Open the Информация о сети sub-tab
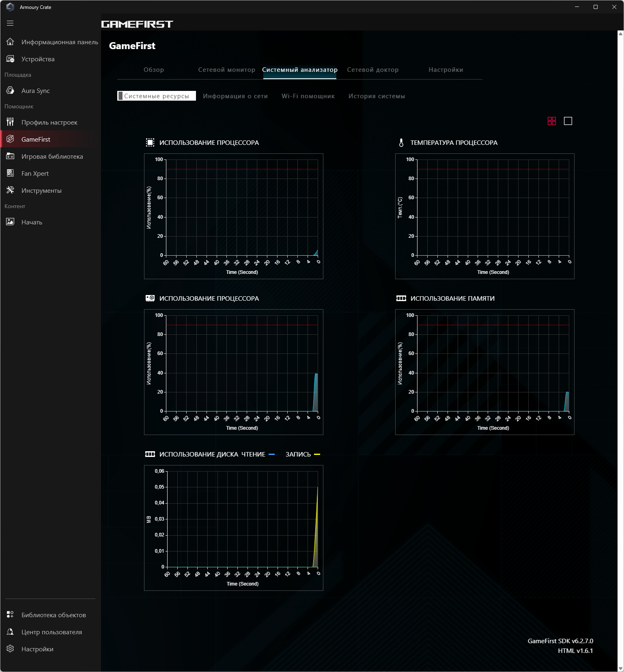624x672 pixels. [235, 96]
